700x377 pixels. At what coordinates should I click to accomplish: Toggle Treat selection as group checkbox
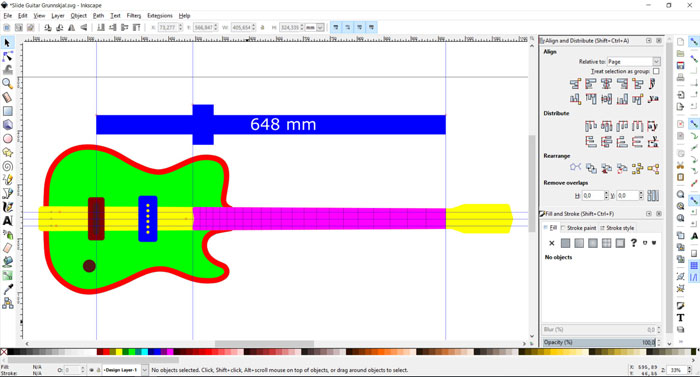point(656,71)
